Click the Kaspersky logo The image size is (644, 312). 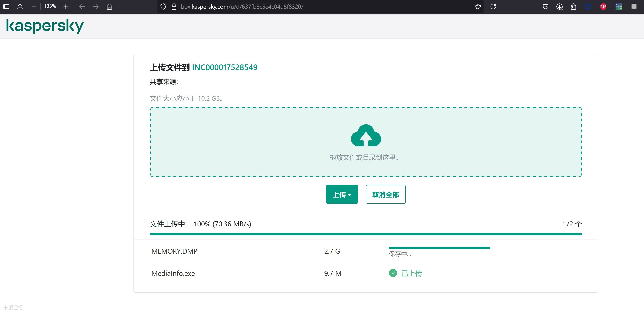pyautogui.click(x=45, y=26)
